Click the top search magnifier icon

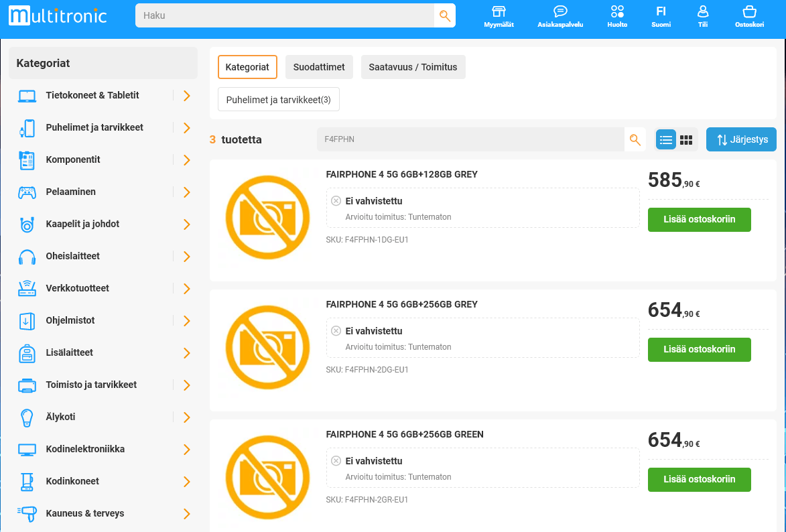(x=445, y=15)
